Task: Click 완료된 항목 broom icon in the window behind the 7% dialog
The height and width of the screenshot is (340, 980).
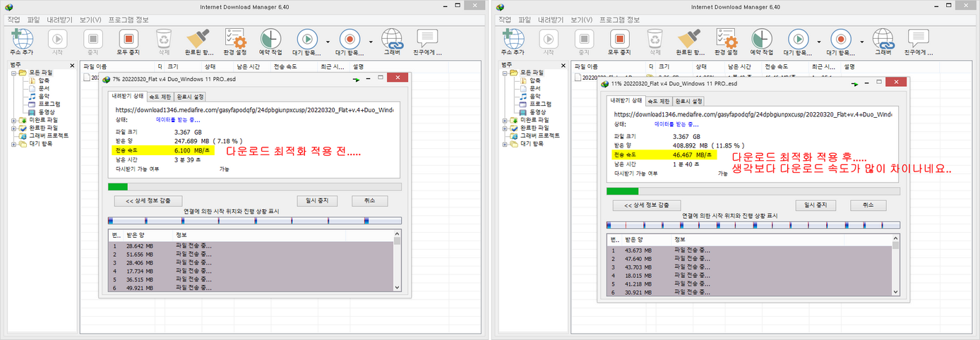Action: click(x=199, y=42)
